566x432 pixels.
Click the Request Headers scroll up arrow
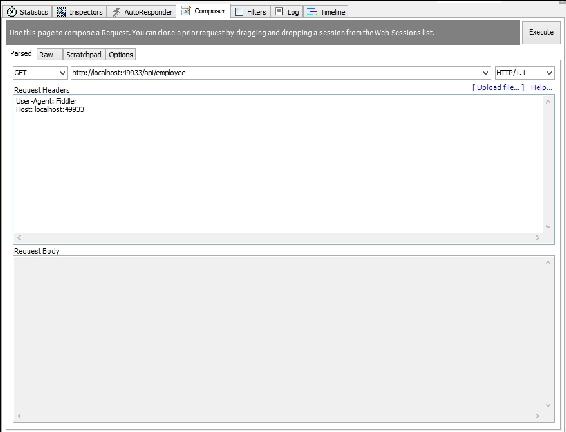(548, 102)
